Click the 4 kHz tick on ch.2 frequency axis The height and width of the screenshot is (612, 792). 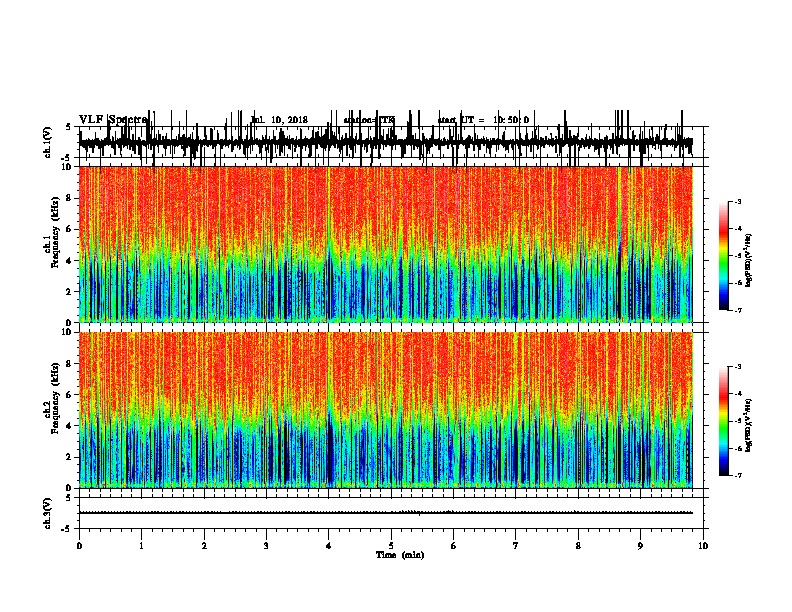[69, 426]
